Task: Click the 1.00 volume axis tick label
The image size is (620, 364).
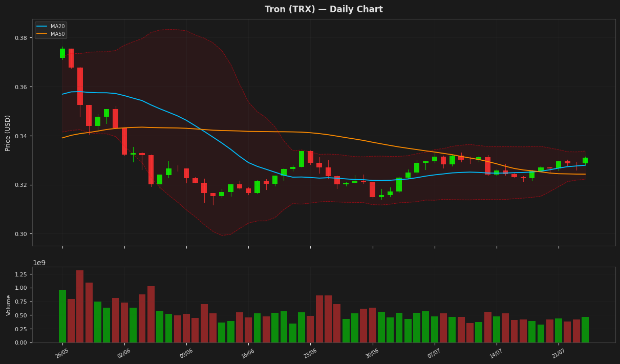Action: point(21,288)
